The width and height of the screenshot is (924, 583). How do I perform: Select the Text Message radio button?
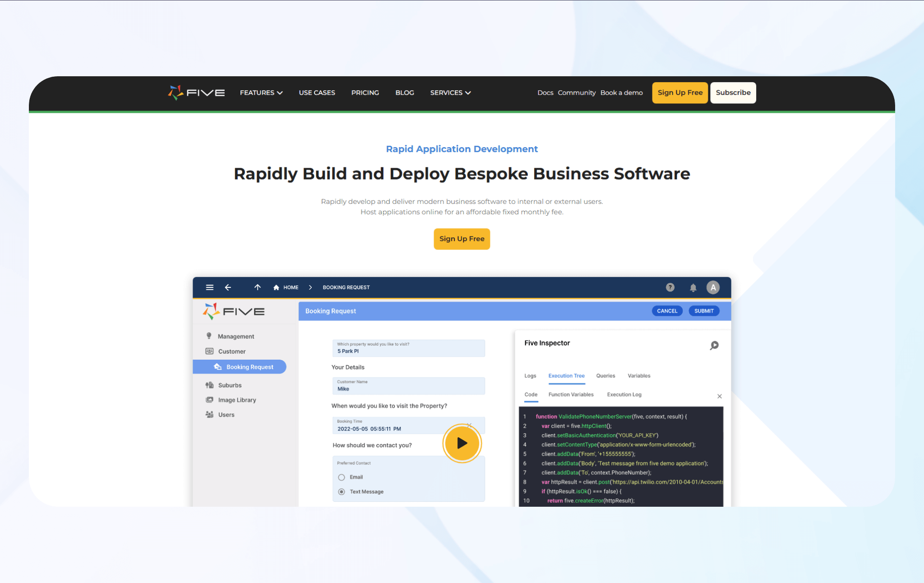(x=342, y=492)
